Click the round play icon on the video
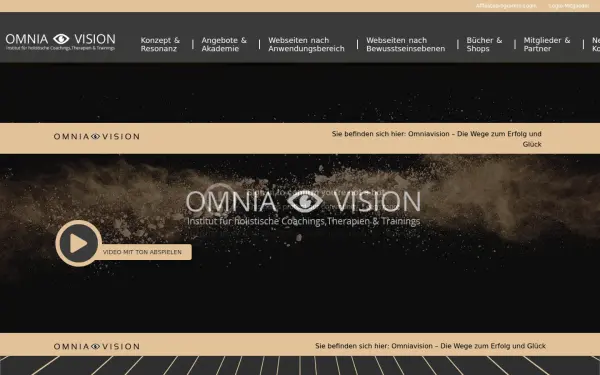600x375 pixels. [x=78, y=243]
